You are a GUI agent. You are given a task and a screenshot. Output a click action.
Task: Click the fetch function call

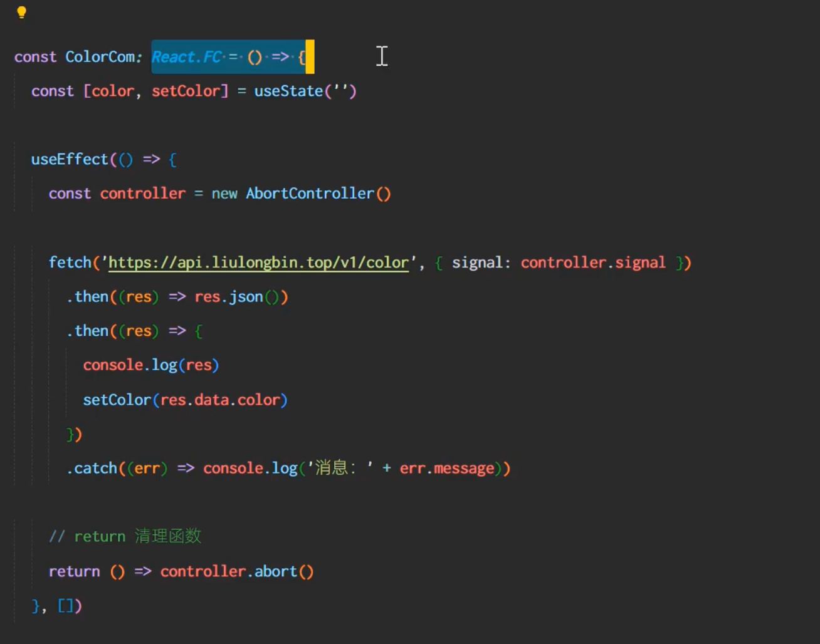pos(70,262)
